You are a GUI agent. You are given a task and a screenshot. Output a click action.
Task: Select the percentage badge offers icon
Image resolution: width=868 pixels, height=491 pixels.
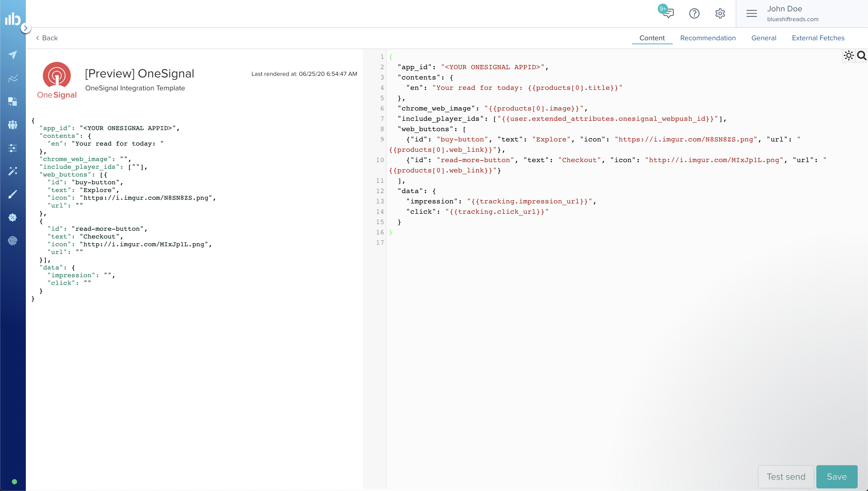tap(12, 218)
